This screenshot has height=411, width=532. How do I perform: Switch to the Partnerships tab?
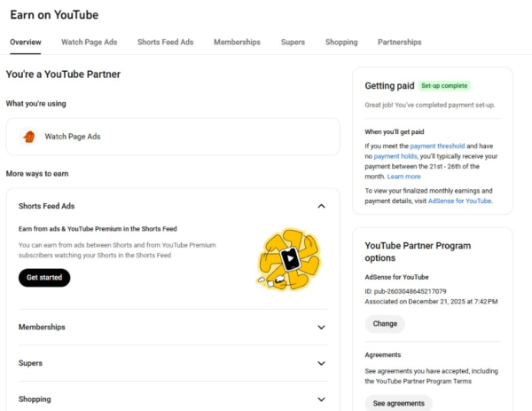[400, 42]
